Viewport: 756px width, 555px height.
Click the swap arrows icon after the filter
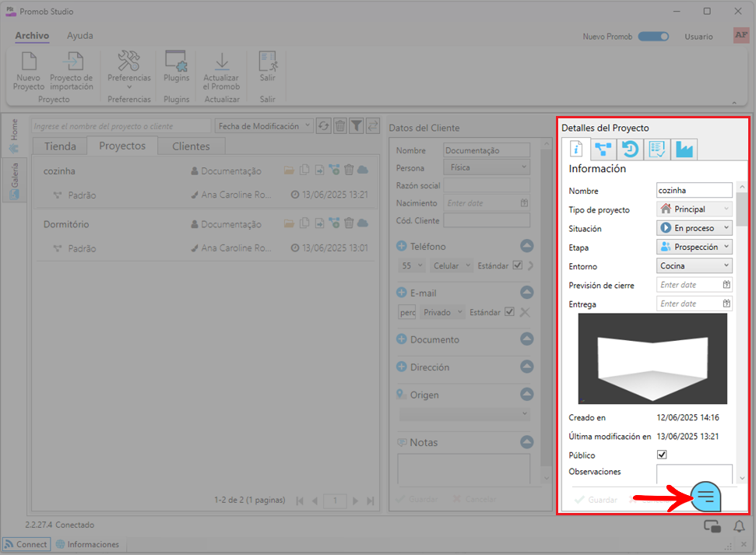pos(373,126)
